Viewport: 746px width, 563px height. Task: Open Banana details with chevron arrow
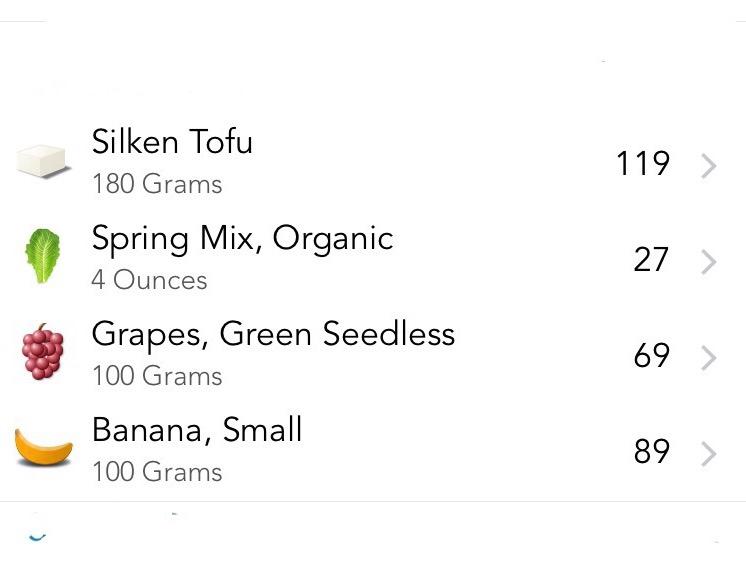tap(709, 454)
